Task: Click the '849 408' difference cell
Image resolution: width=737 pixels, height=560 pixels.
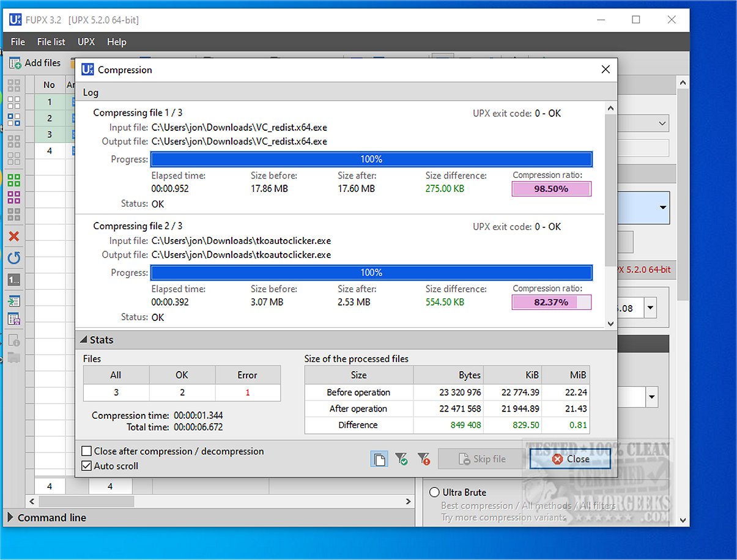Action: tap(448, 425)
